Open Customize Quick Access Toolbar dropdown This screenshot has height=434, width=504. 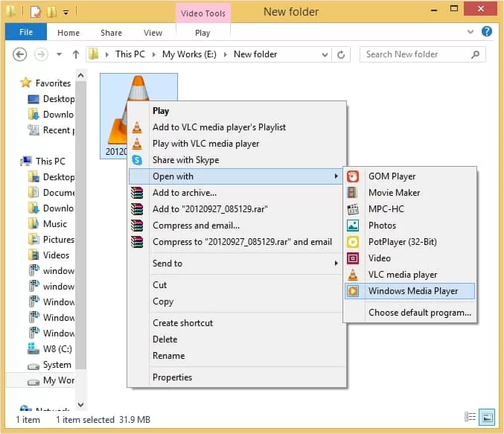click(66, 13)
